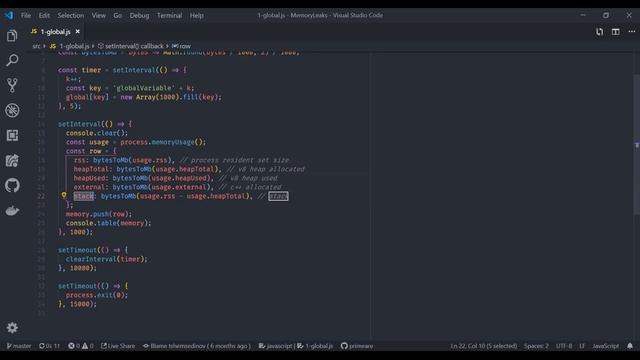Start a Live Share session
The height and width of the screenshot is (360, 640).
tap(118, 346)
